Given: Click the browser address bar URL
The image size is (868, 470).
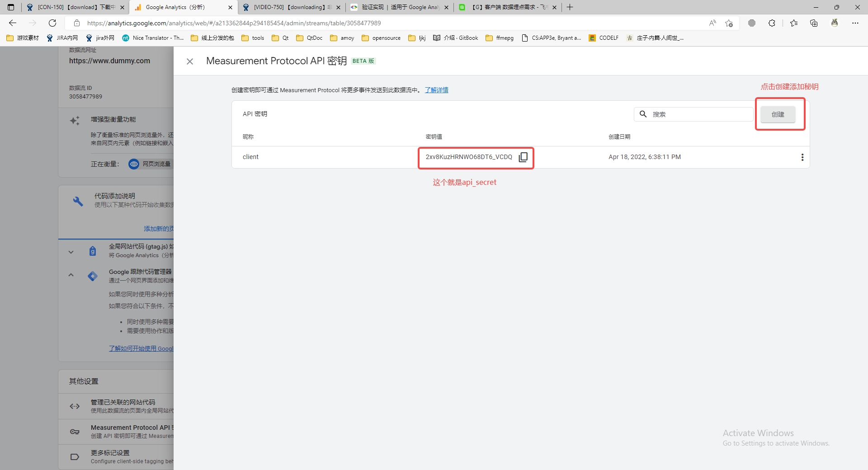Looking at the screenshot, I should [x=234, y=23].
